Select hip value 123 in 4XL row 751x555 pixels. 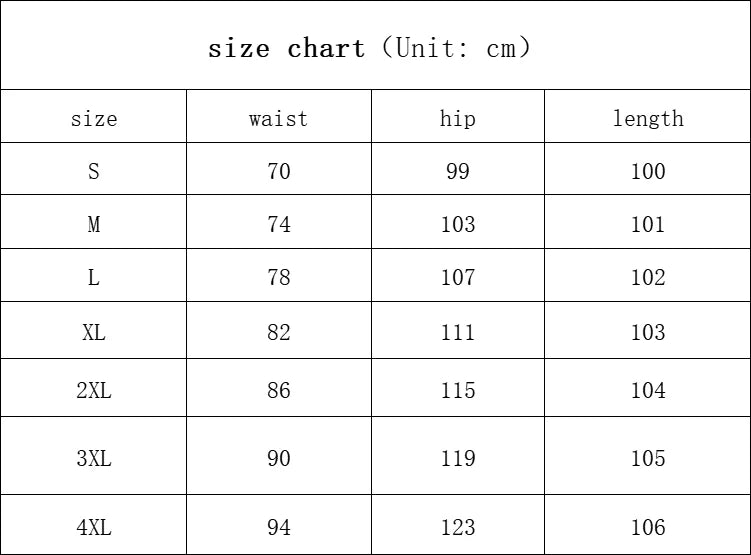click(457, 528)
